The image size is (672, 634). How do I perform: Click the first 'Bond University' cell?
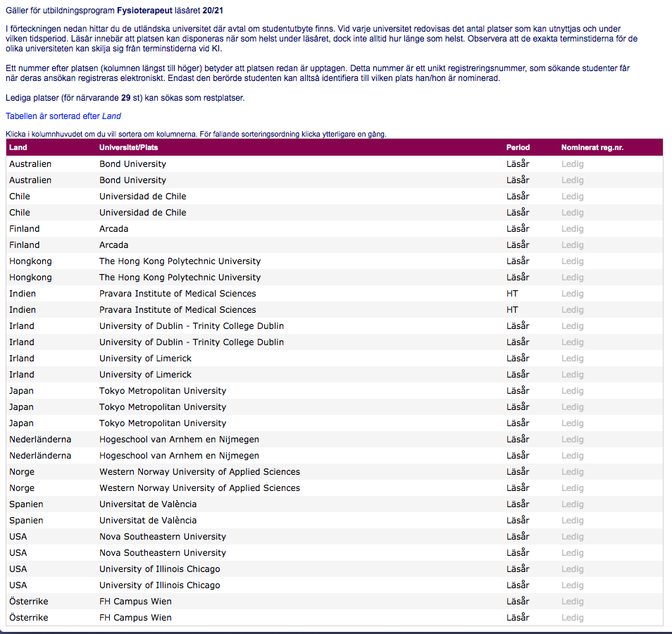pos(133,163)
